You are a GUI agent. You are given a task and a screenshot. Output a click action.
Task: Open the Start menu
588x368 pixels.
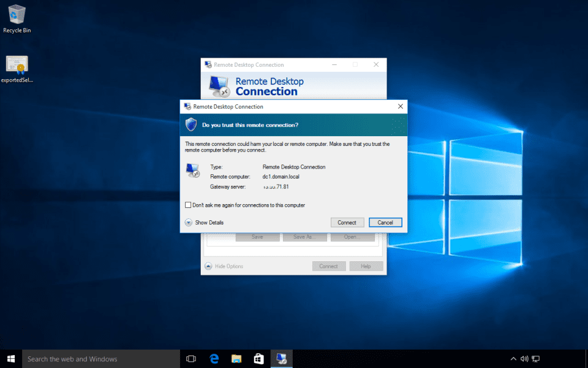[x=10, y=358]
